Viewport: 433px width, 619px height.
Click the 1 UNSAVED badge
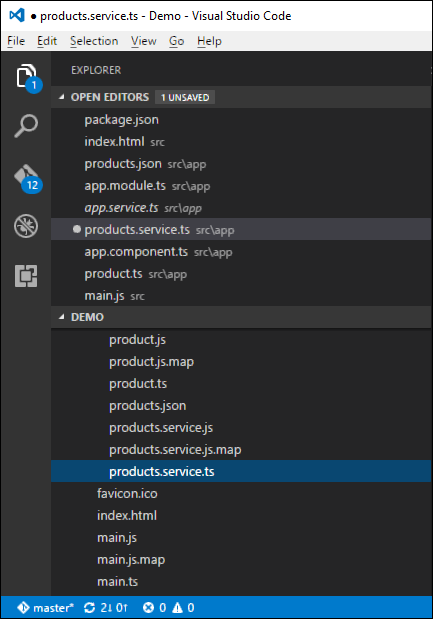(185, 97)
